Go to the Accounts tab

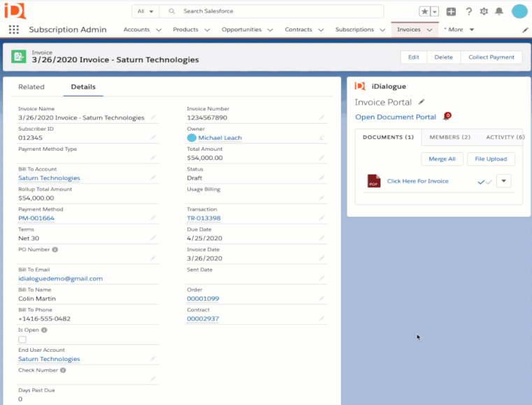136,29
